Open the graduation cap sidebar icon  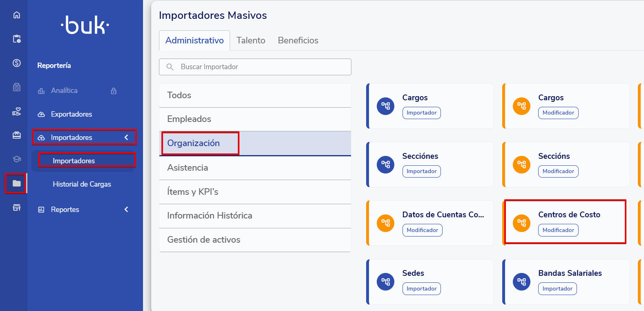click(x=16, y=159)
